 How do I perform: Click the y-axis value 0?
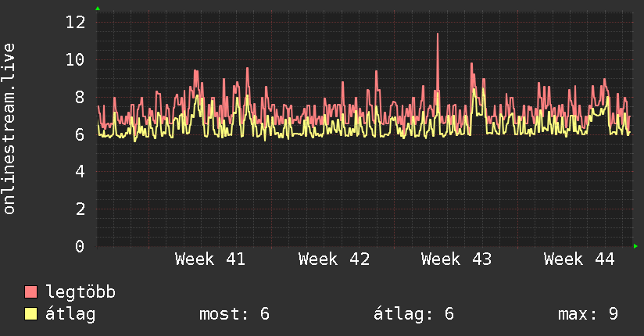[80, 246]
